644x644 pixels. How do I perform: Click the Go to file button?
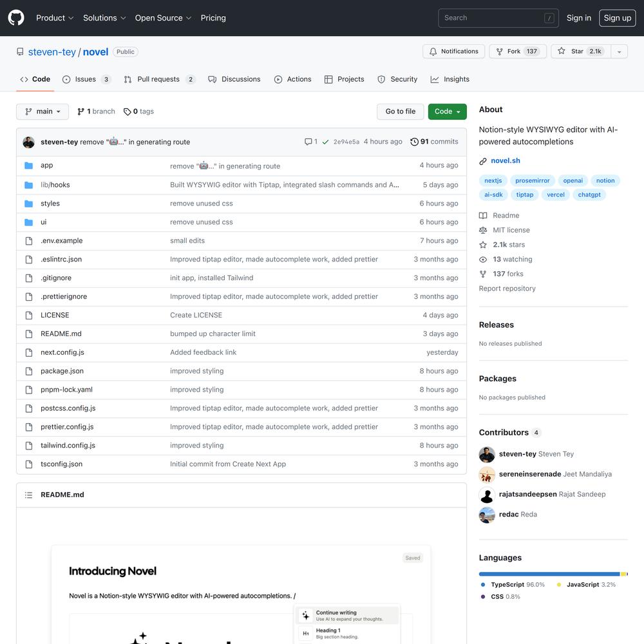click(x=401, y=111)
